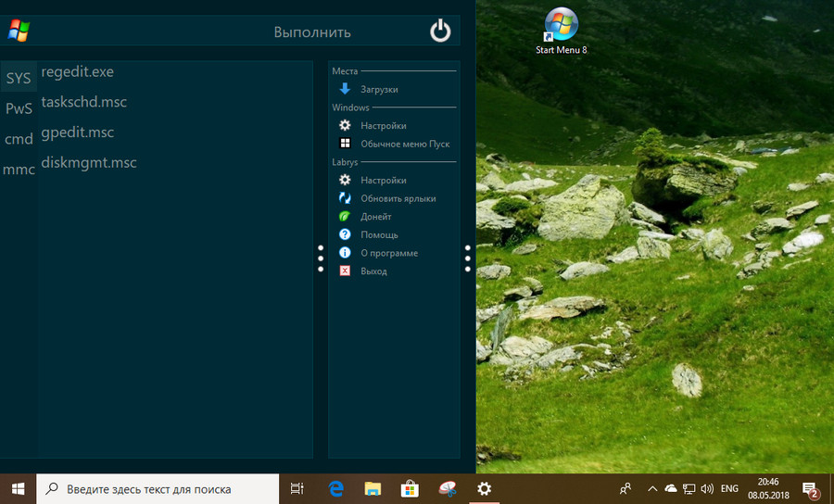Image resolution: width=834 pixels, height=504 pixels.
Task: Open Помощь help item
Action: (x=378, y=234)
